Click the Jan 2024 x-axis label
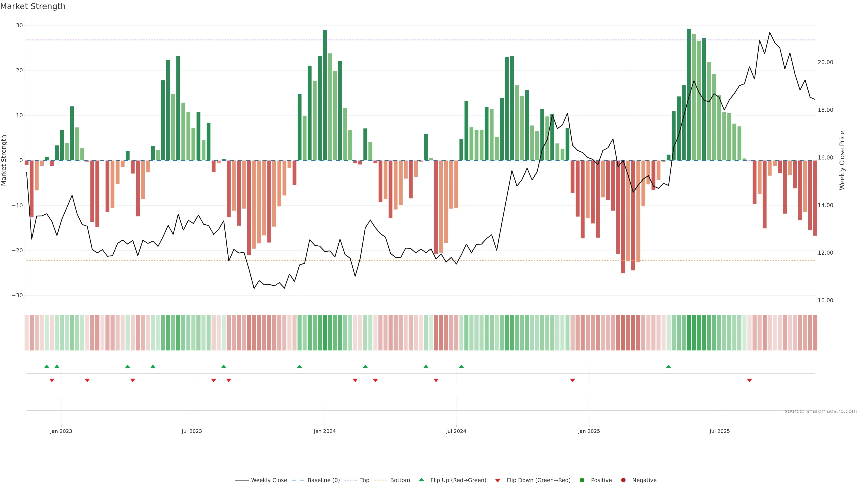The width and height of the screenshot is (868, 488). pyautogui.click(x=325, y=431)
